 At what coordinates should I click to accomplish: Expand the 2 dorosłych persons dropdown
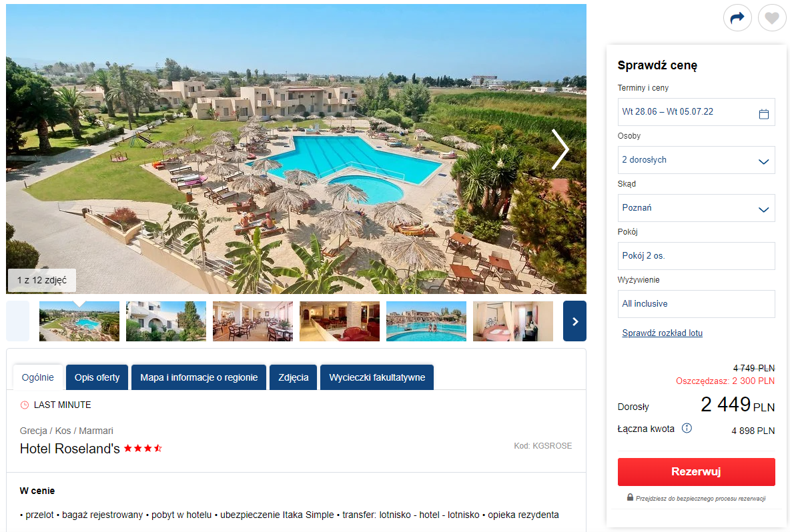pos(697,160)
